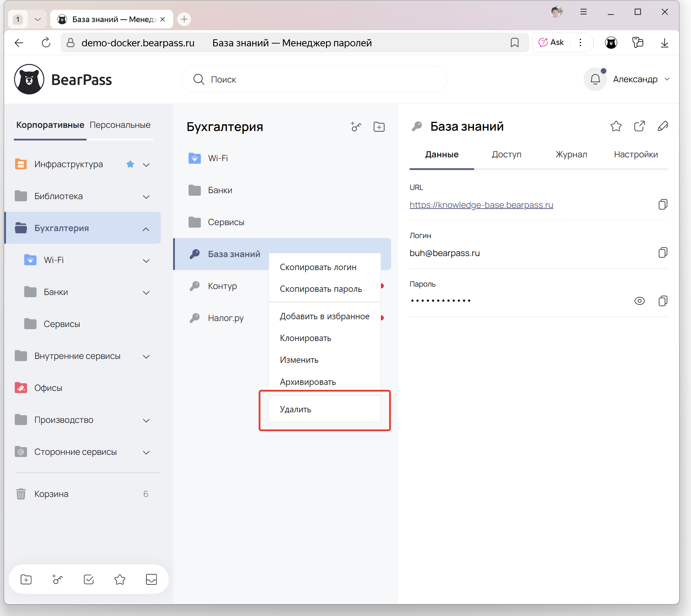
Task: Select the inbox icon in the bottom toolbar
Action: click(x=151, y=579)
